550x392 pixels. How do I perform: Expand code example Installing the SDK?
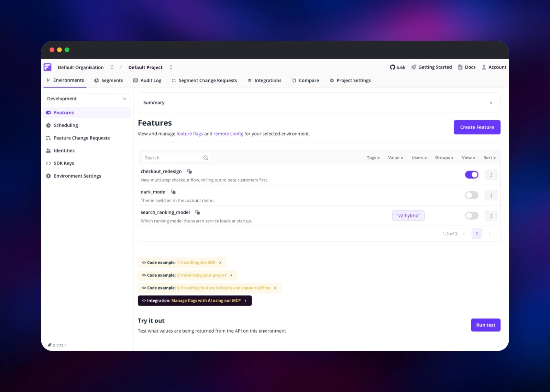182,263
